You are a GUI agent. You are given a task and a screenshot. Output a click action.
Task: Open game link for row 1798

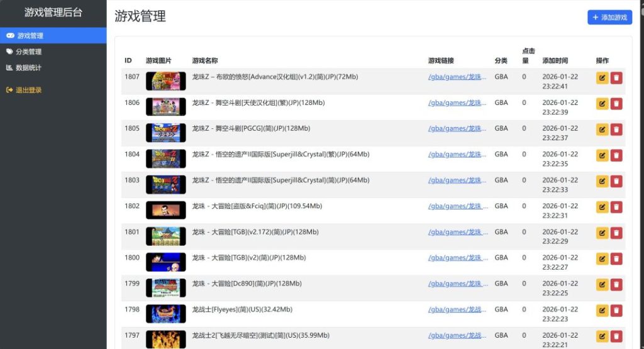(x=457, y=309)
